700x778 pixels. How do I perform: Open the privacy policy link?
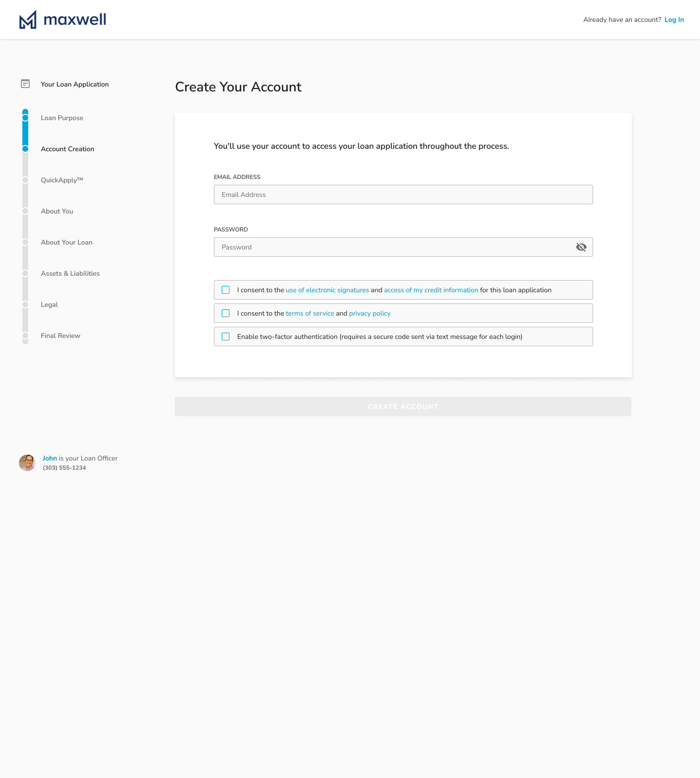tap(369, 313)
